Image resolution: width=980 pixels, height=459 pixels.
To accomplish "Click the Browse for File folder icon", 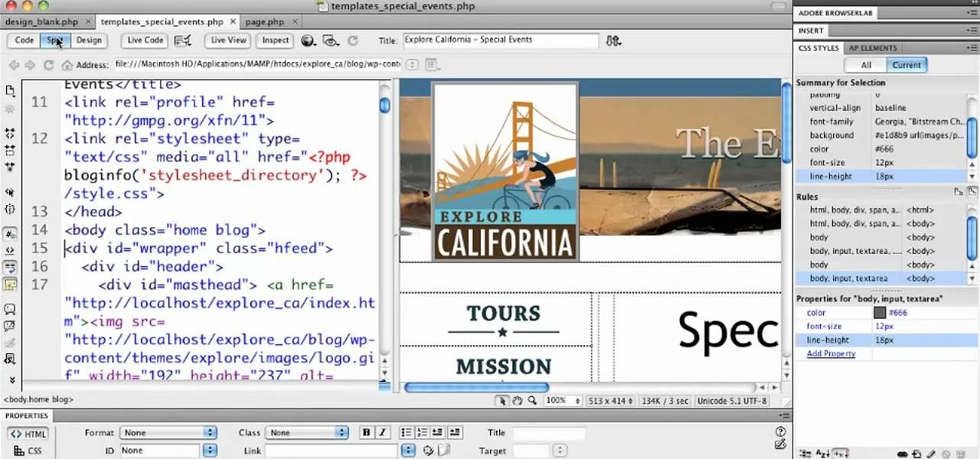I will pos(444,451).
